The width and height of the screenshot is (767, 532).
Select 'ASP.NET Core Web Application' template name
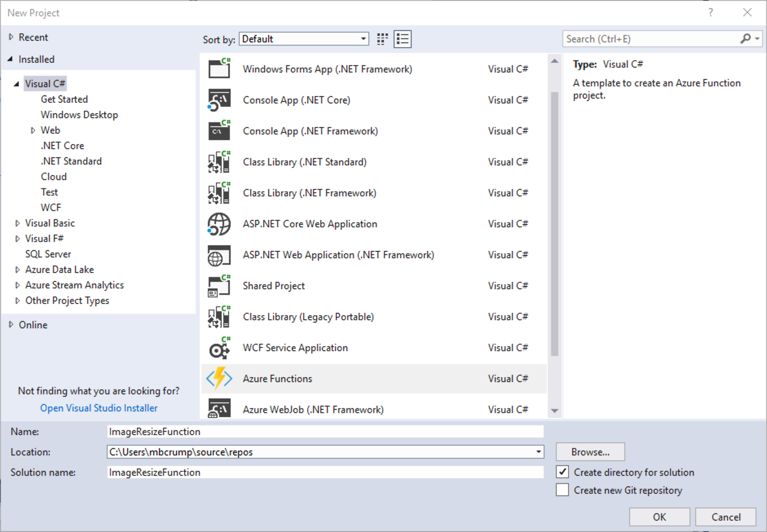(x=310, y=224)
